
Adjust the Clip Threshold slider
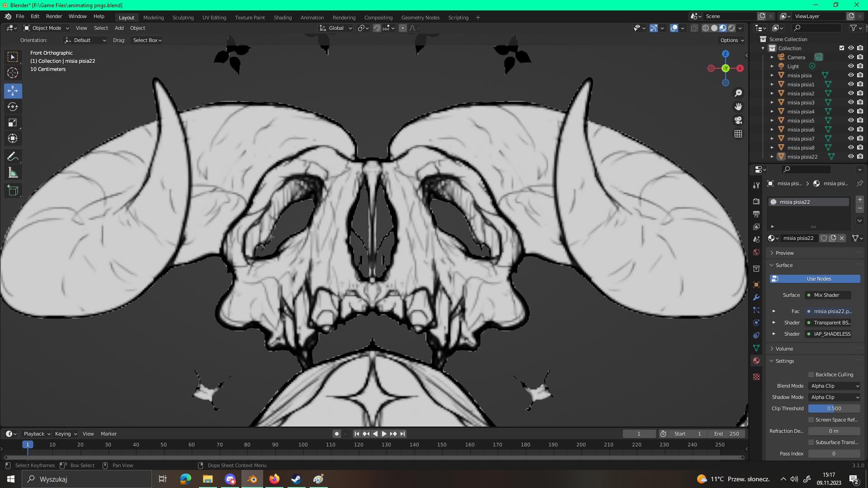point(834,408)
